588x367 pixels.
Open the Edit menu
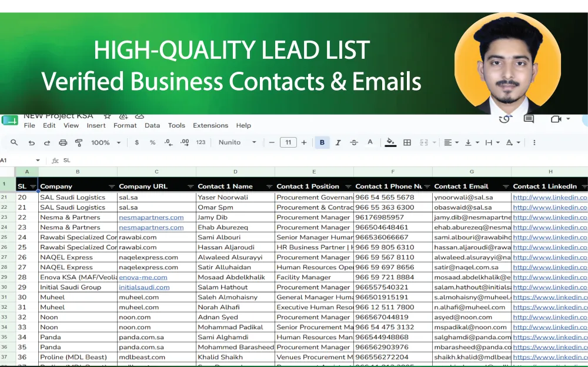pyautogui.click(x=49, y=125)
